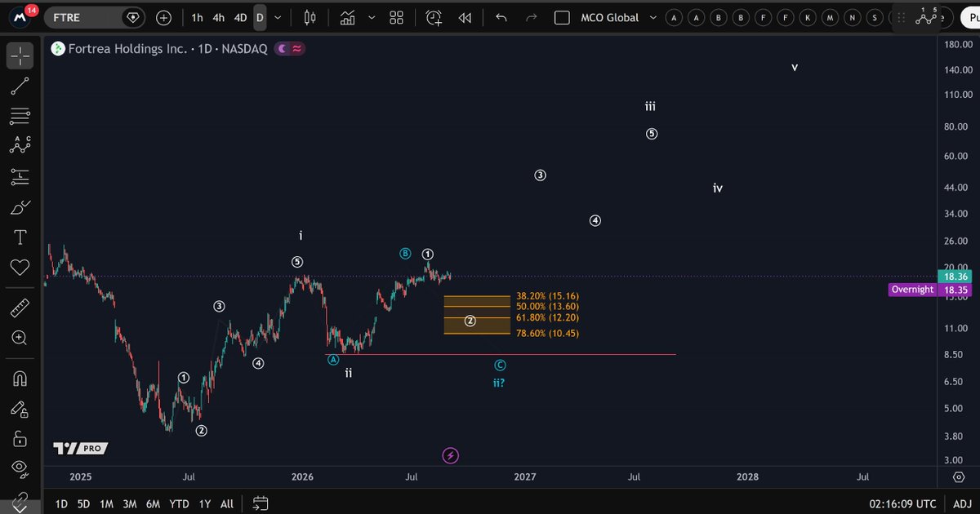Image resolution: width=980 pixels, height=514 pixels.
Task: Click the blue ii? wave label
Action: tap(498, 383)
